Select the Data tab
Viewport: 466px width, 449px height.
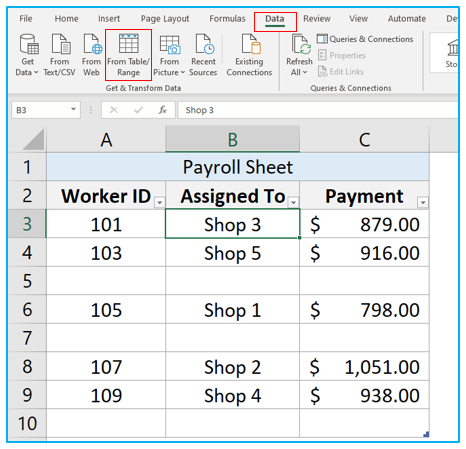(x=275, y=19)
